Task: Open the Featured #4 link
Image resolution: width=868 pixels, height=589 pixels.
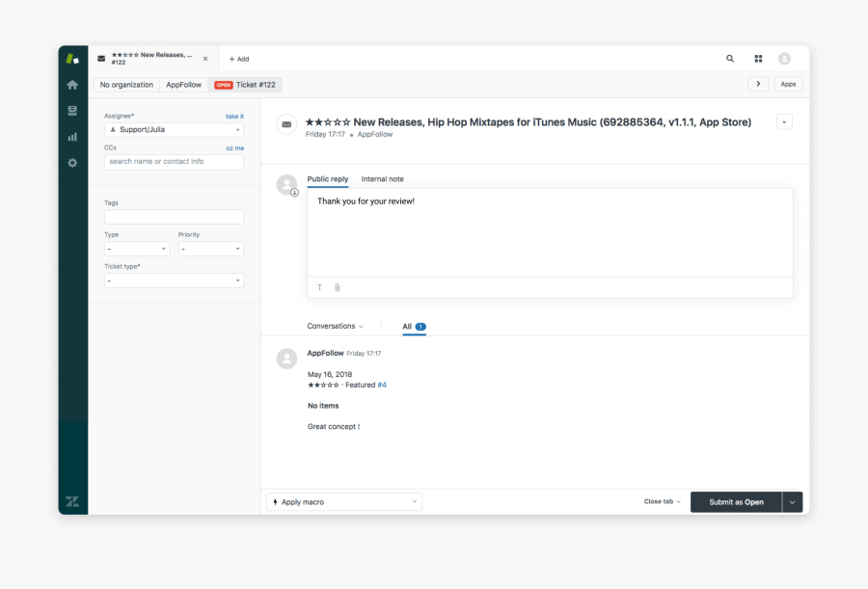Action: [x=382, y=385]
